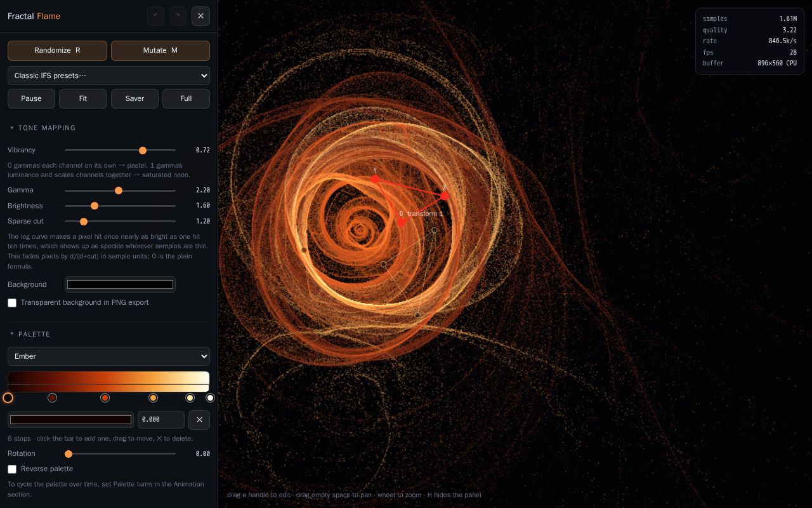The width and height of the screenshot is (812, 508).
Task: Click the Gamma slider thumb
Action: pos(119,190)
